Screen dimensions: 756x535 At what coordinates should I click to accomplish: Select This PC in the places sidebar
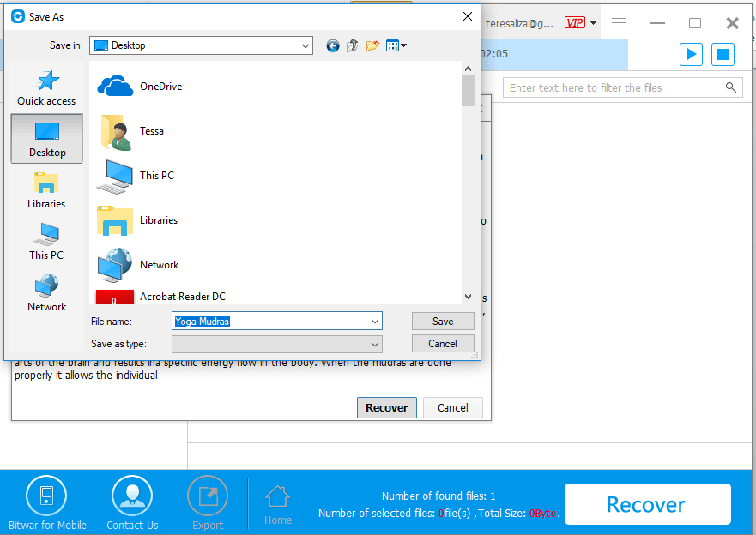[x=46, y=242]
